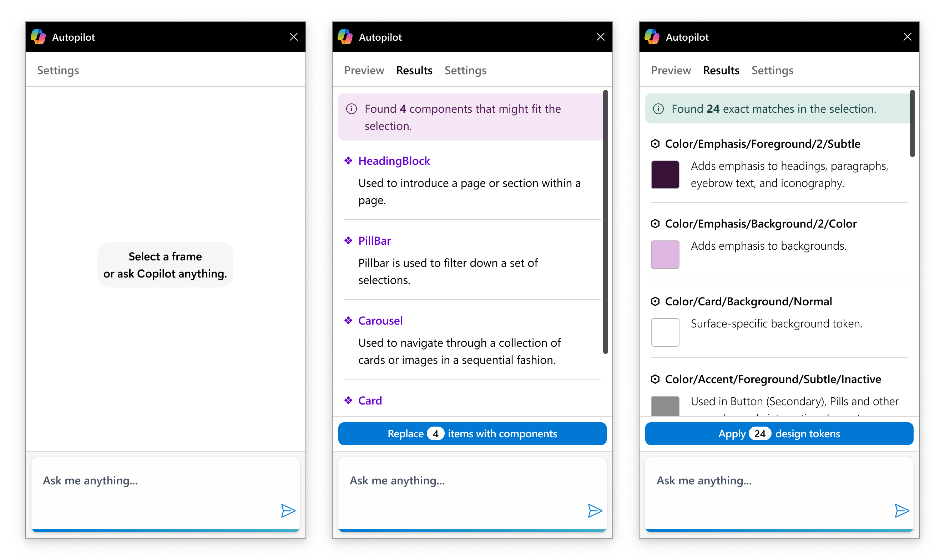Open the Settings tab in the right panel

coord(773,71)
